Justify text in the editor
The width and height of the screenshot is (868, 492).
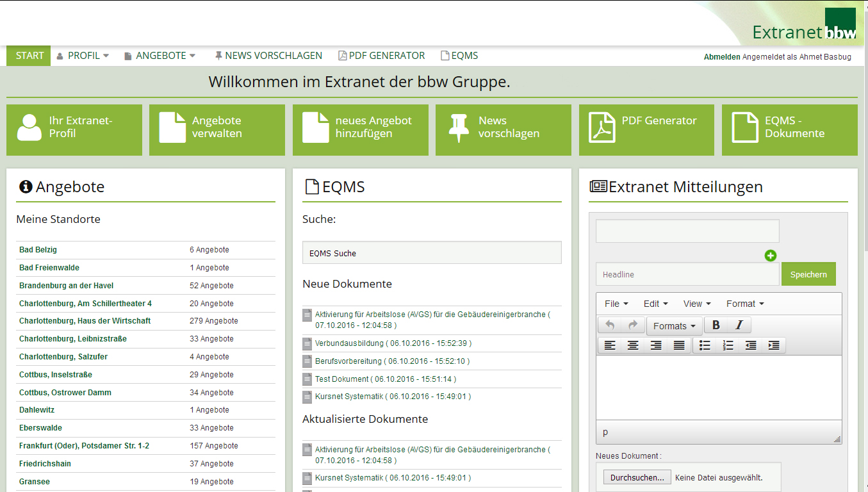coord(679,345)
